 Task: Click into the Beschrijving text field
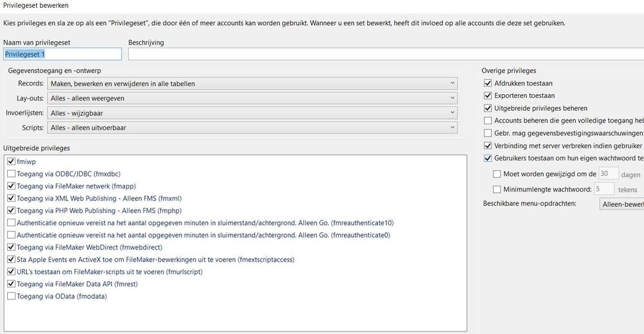point(385,55)
